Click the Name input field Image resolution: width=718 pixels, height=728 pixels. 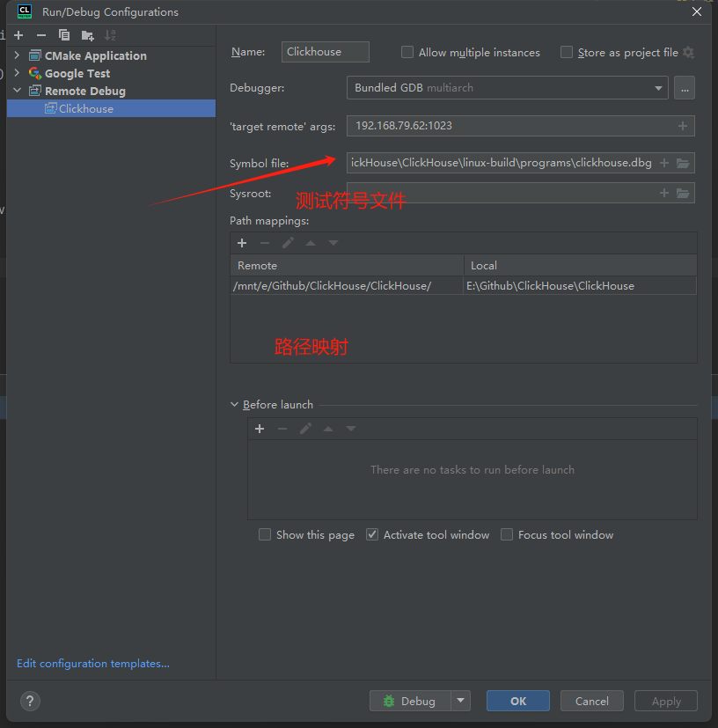326,52
